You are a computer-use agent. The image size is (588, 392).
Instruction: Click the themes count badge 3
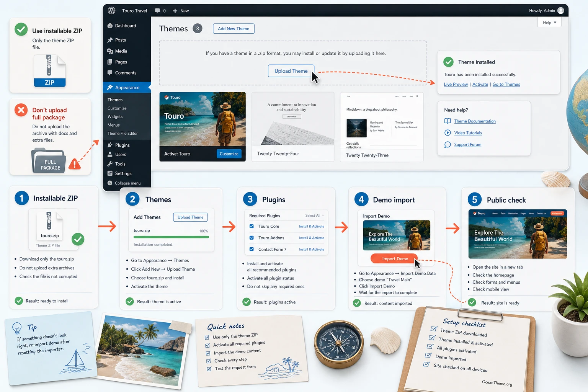coord(198,28)
